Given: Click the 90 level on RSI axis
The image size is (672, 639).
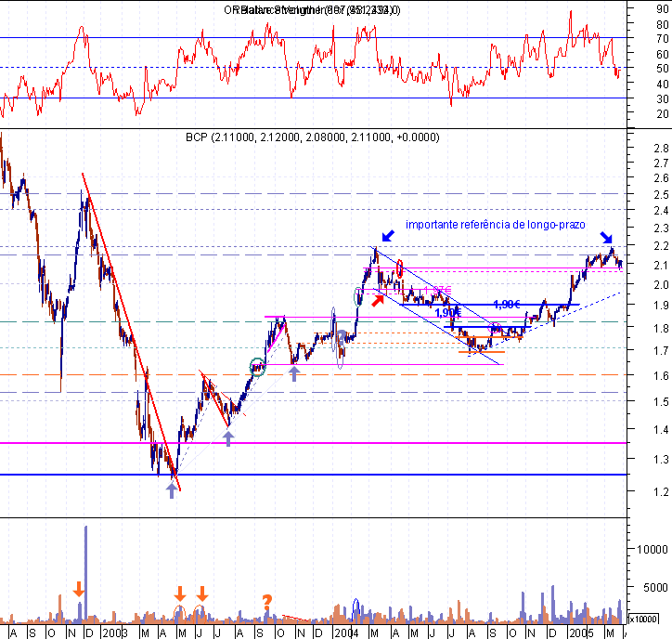Looking at the screenshot, I should pos(663,10).
